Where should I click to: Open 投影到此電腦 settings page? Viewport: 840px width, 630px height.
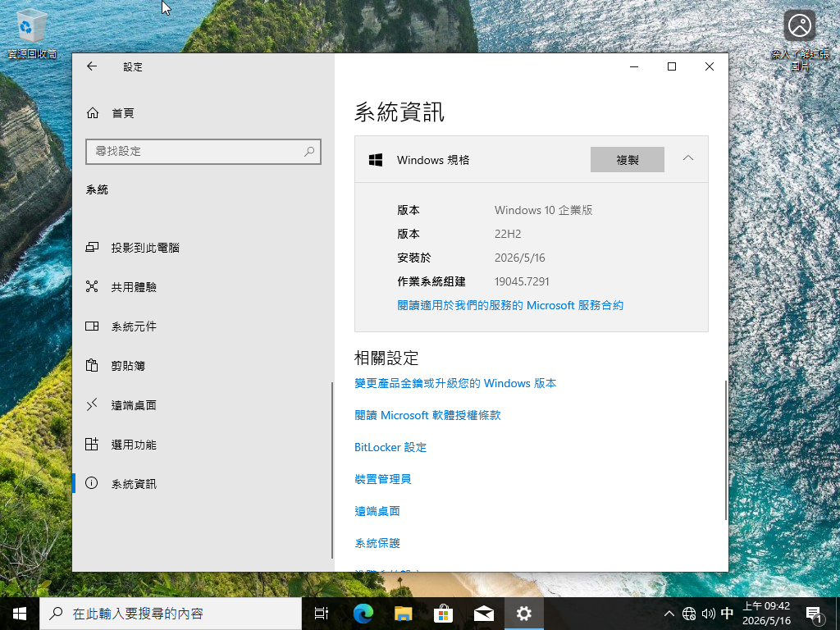203,248
